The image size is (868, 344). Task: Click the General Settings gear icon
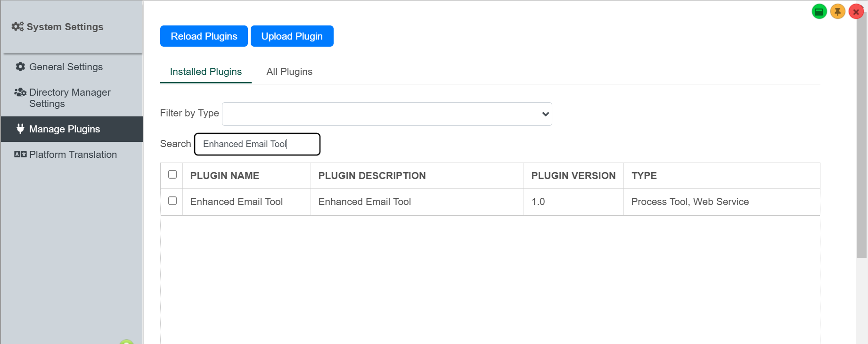[20, 67]
